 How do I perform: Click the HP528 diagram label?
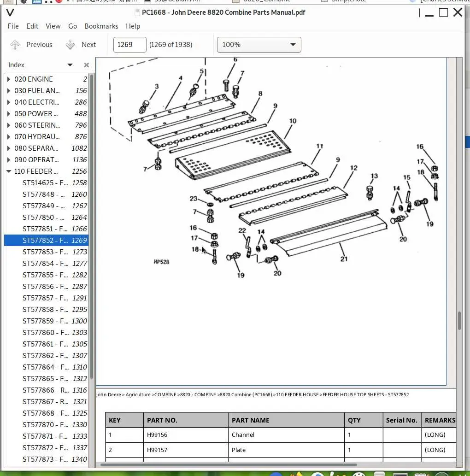(x=162, y=262)
